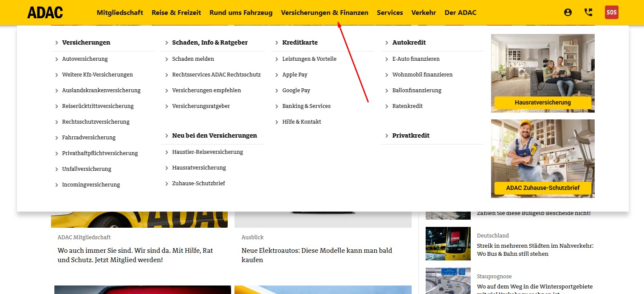Open the Verkehr menu

pos(424,12)
